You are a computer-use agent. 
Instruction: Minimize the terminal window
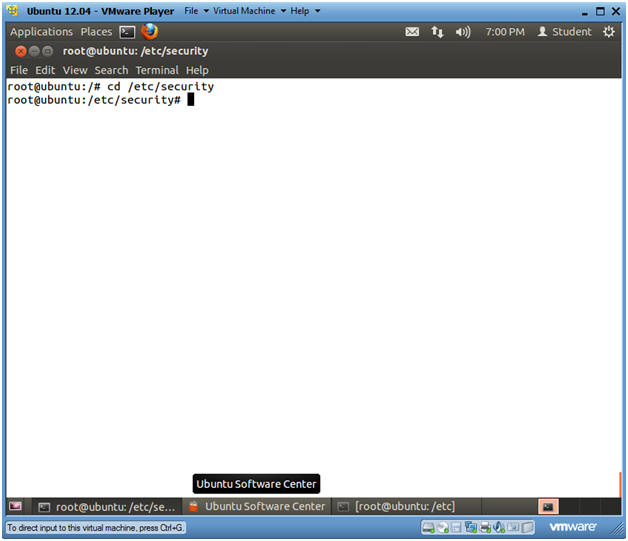(x=34, y=51)
